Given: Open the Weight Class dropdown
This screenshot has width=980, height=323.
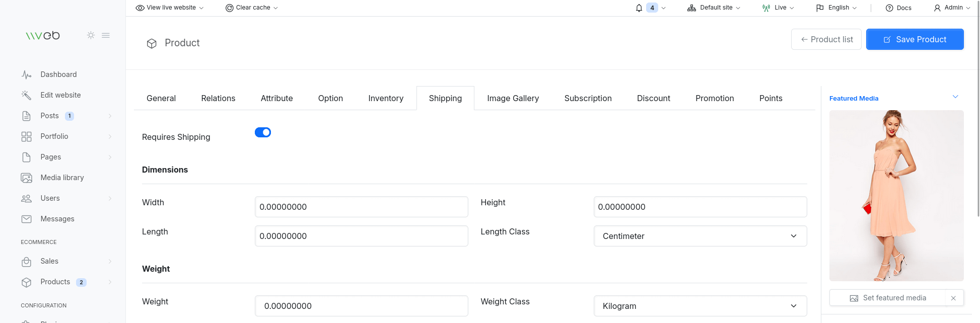Looking at the screenshot, I should (700, 306).
